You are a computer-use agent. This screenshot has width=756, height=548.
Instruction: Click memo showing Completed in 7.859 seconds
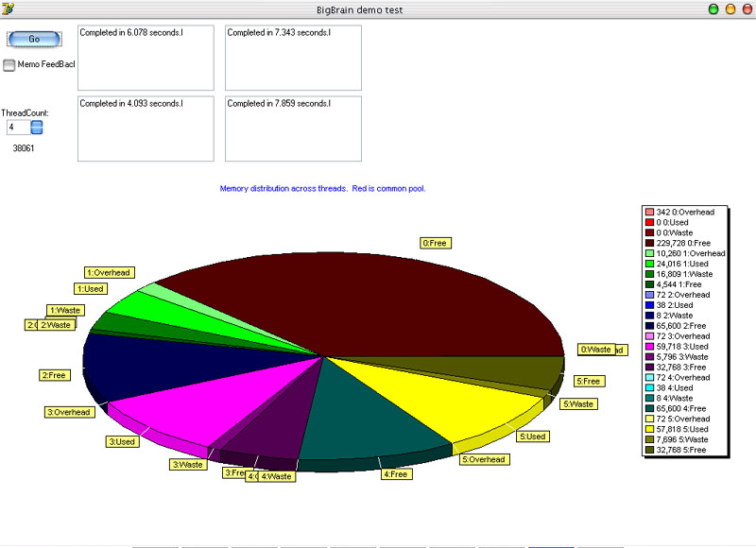(x=293, y=128)
